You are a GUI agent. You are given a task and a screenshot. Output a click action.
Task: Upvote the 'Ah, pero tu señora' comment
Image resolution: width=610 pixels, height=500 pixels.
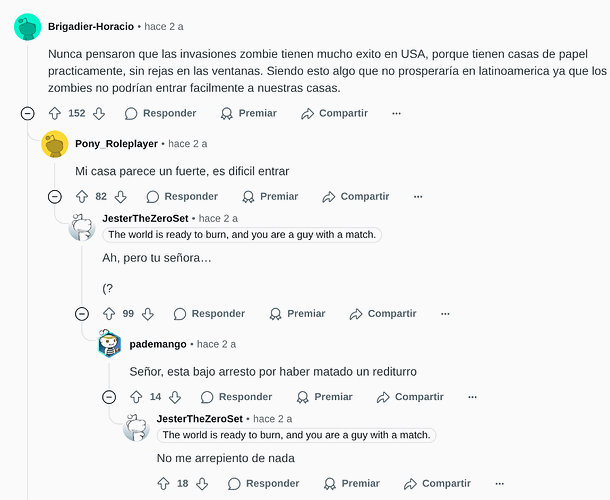109,314
